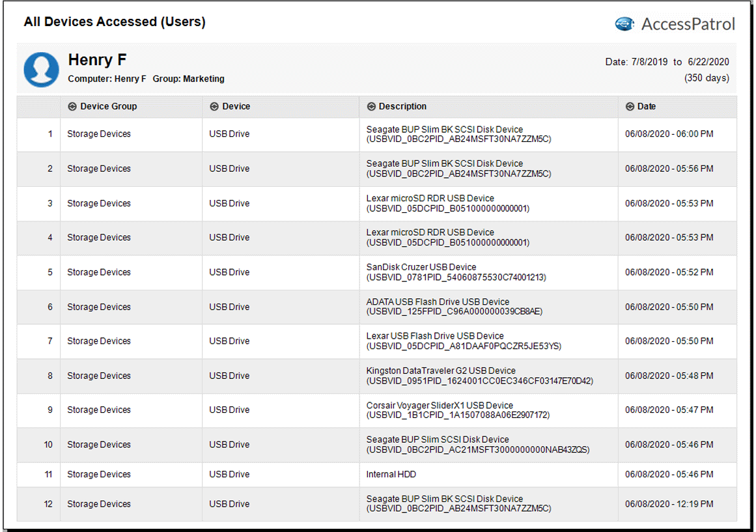756x532 pixels.
Task: Click the Device Group column sort icon
Action: point(72,107)
